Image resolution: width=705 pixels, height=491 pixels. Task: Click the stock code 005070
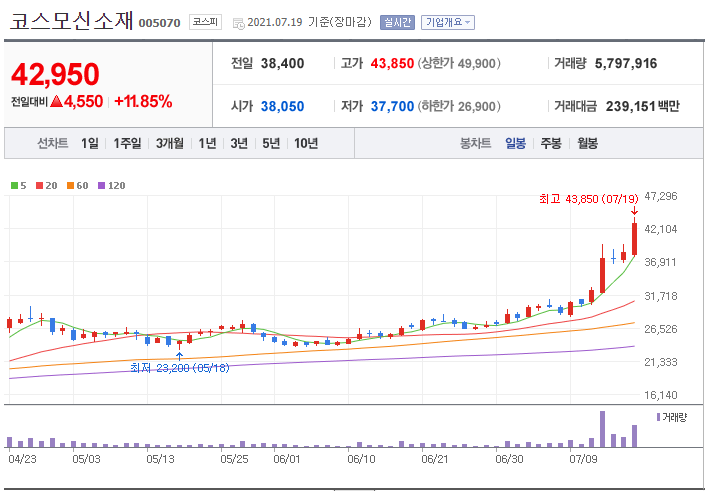[x=159, y=23]
